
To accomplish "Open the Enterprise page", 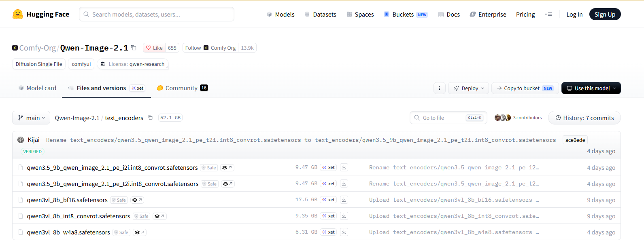I will [488, 15].
